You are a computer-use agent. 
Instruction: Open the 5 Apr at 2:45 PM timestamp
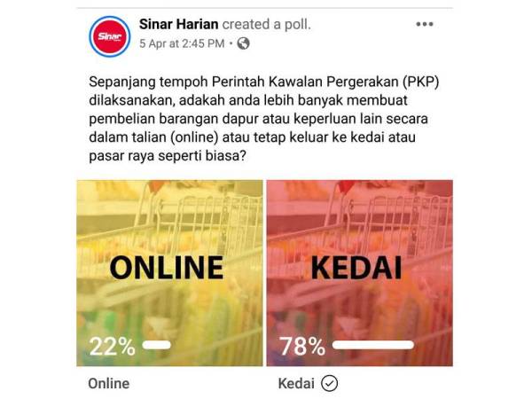tap(182, 43)
